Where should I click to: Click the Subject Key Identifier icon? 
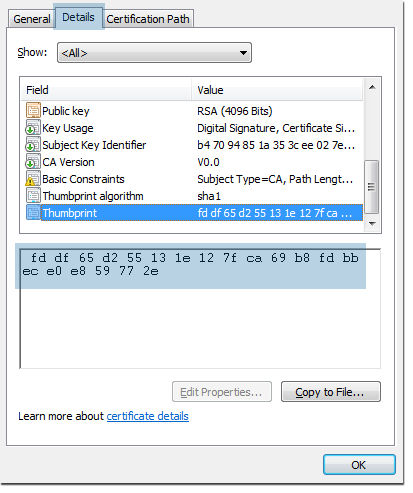pos(33,145)
